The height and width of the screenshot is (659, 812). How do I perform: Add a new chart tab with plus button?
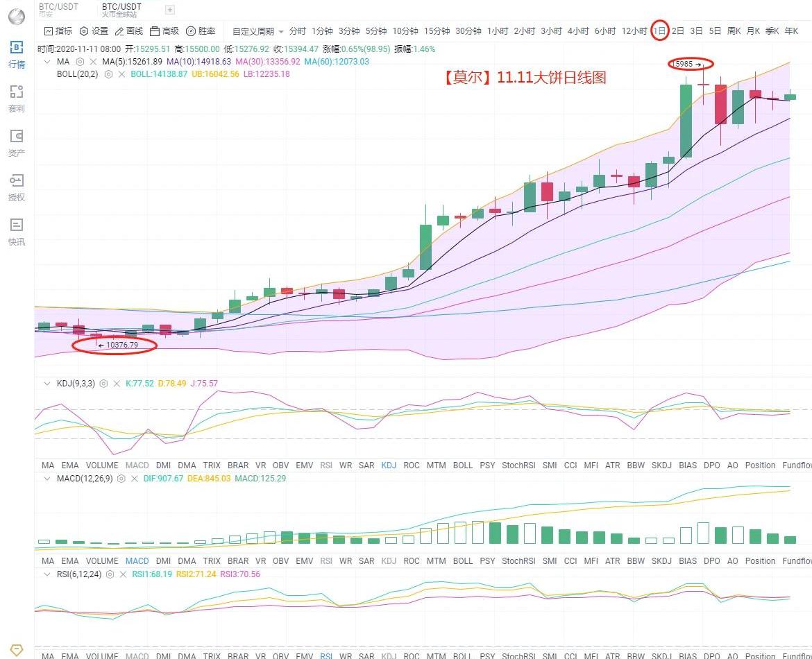tap(170, 9)
